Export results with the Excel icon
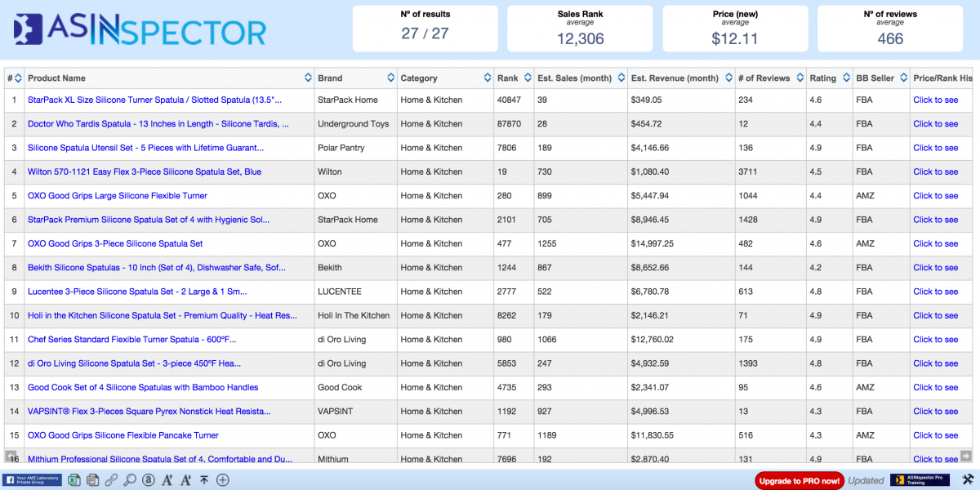 click(74, 480)
